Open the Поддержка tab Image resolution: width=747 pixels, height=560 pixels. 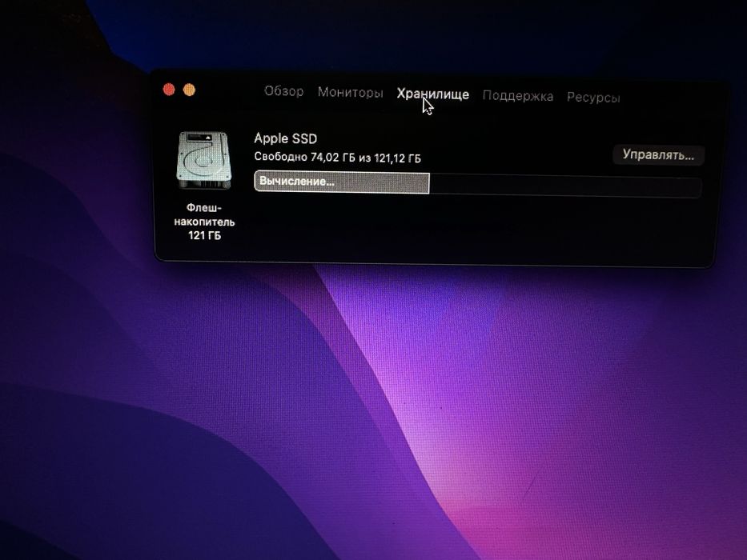(x=518, y=96)
